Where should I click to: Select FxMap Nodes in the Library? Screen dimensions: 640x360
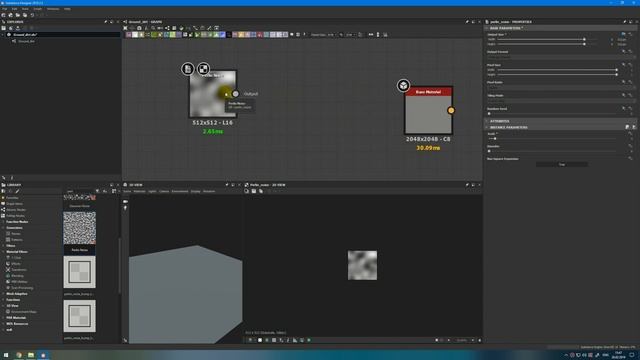click(16, 216)
